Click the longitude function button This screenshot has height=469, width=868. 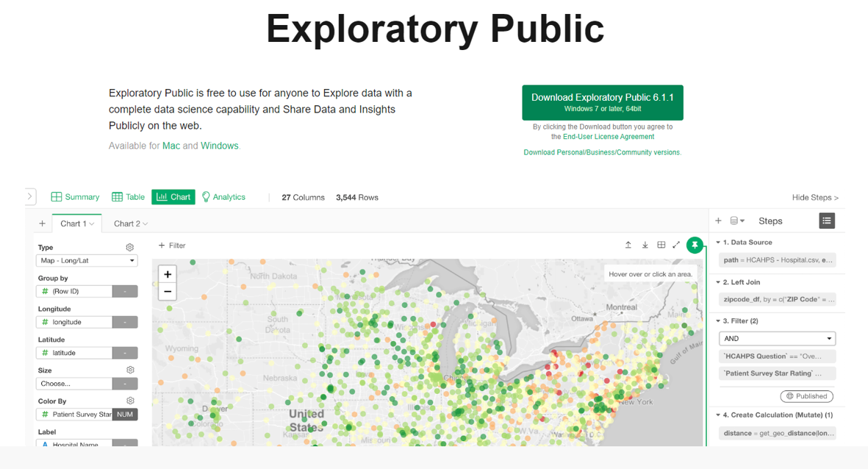coord(125,322)
